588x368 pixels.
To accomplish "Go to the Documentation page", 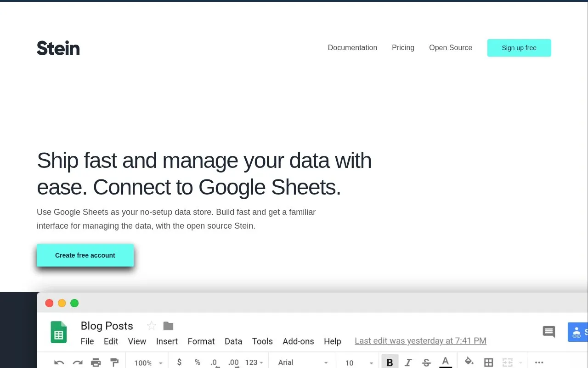I will click(352, 47).
